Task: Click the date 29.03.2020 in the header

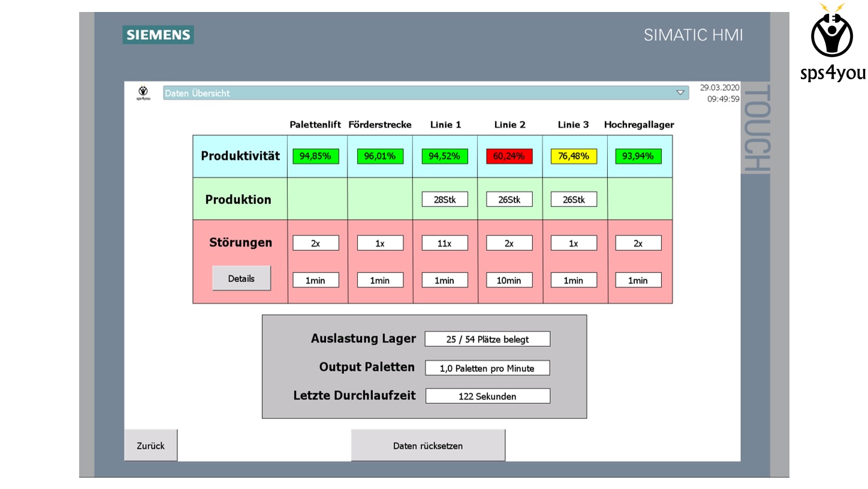Action: [x=719, y=88]
